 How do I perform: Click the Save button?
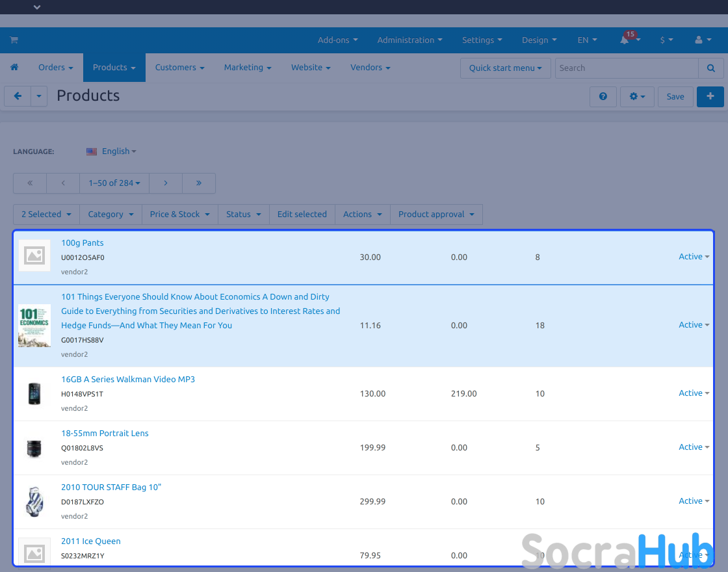coord(675,96)
